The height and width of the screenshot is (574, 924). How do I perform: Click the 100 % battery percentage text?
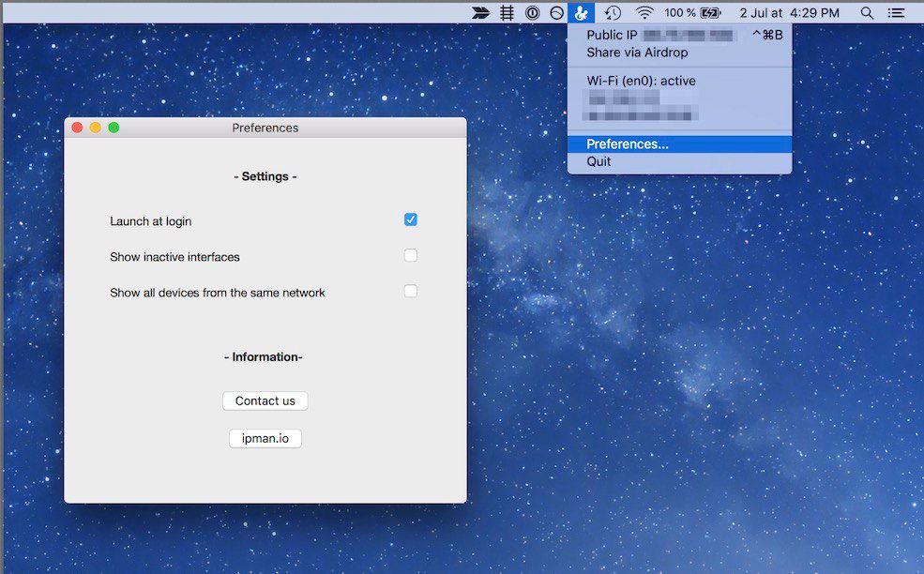tap(680, 13)
